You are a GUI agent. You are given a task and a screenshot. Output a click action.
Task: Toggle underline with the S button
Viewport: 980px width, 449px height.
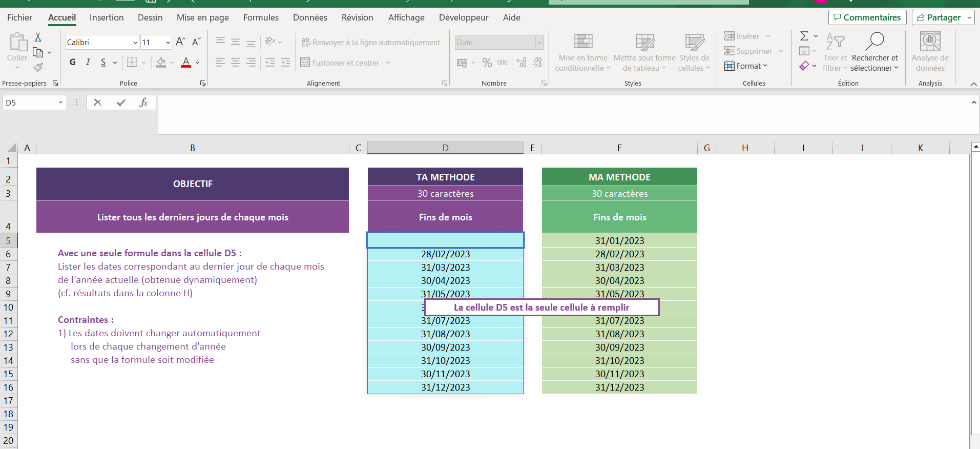pos(103,63)
